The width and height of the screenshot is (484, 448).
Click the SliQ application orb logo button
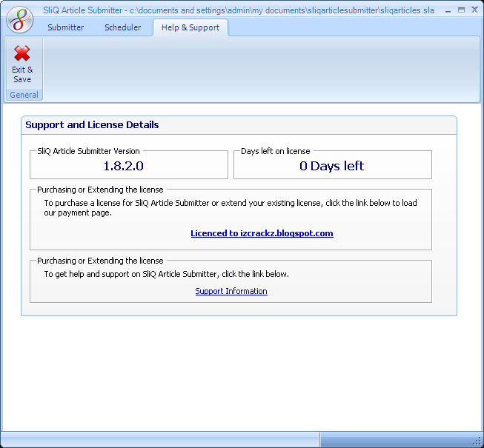pos(20,20)
